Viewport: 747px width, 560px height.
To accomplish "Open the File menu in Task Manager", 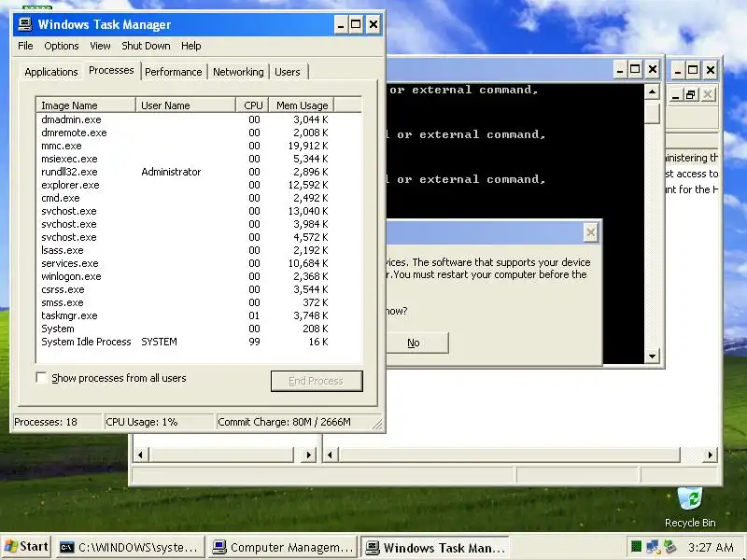I will click(25, 46).
